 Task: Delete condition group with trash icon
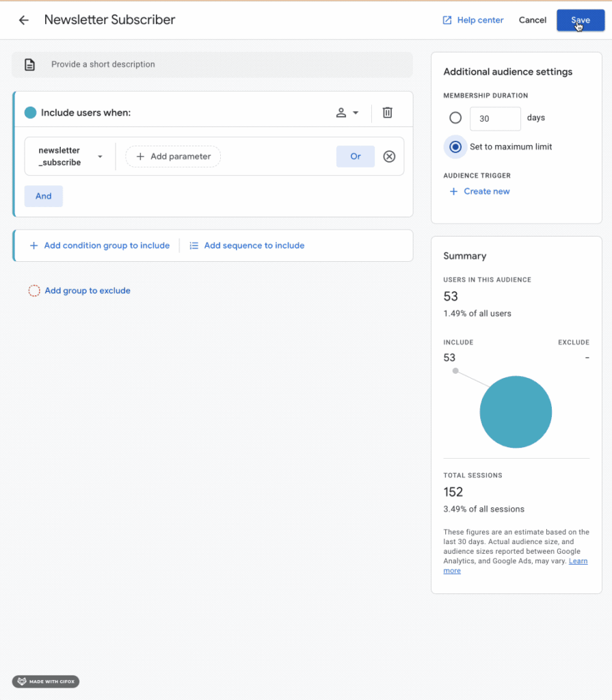(x=387, y=113)
